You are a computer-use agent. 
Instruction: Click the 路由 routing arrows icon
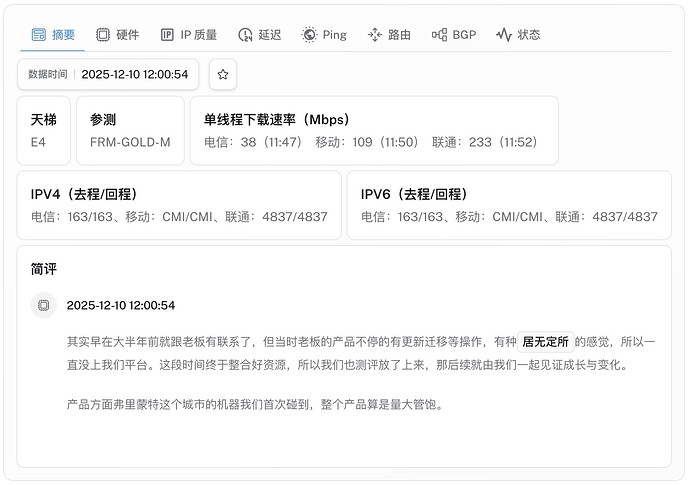click(375, 35)
